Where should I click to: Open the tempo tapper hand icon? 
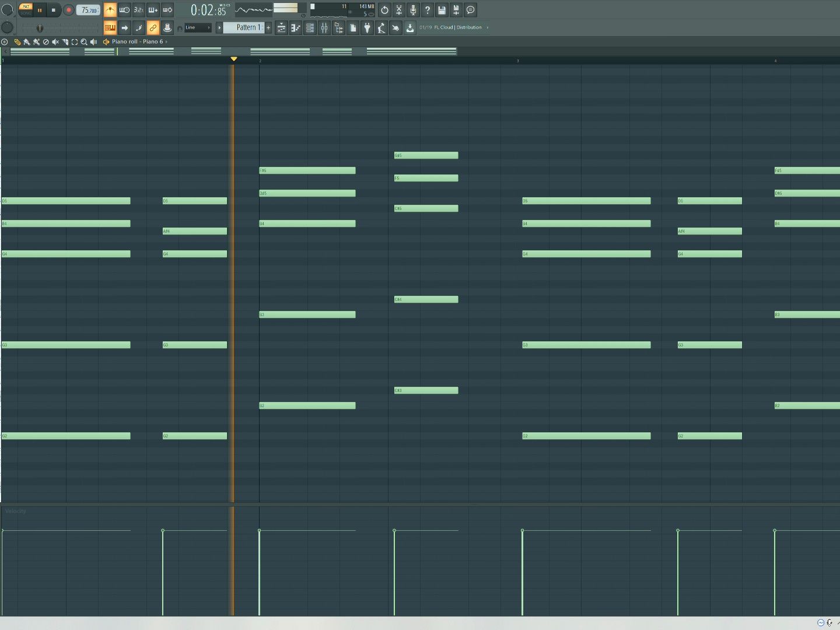tap(395, 27)
